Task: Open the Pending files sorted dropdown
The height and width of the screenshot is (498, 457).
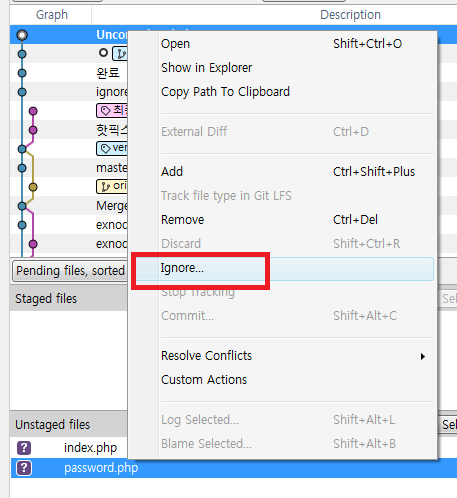Action: 70,271
